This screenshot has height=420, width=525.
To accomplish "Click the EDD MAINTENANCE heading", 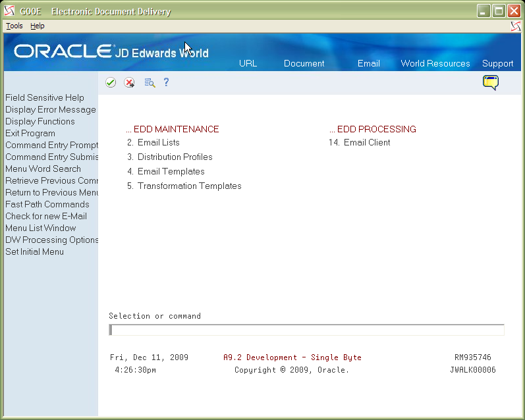I will pyautogui.click(x=173, y=129).
